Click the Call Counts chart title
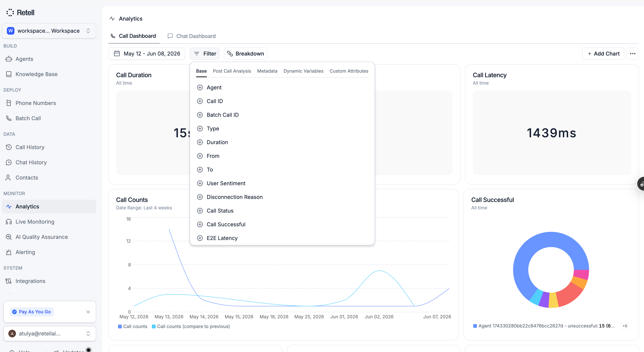 (132, 200)
